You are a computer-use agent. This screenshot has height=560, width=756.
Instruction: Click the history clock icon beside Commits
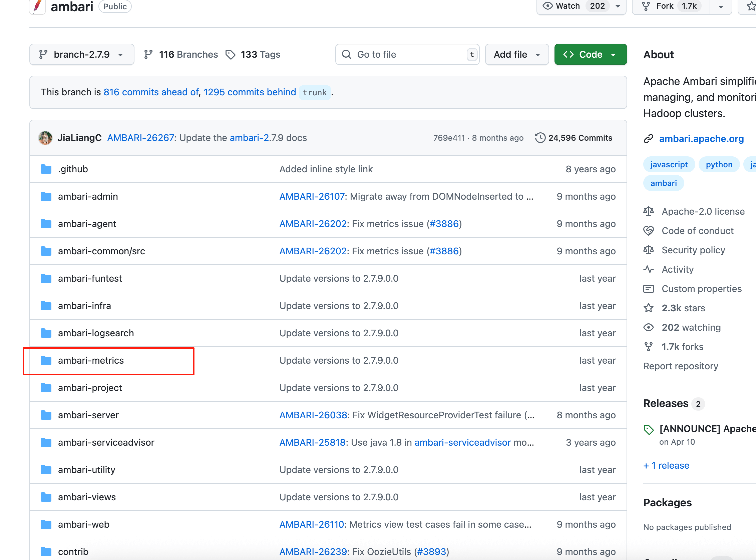pyautogui.click(x=540, y=138)
